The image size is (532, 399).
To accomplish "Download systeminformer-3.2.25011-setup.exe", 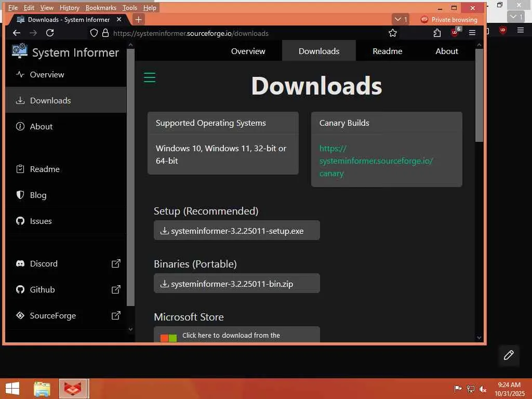I will pyautogui.click(x=237, y=231).
